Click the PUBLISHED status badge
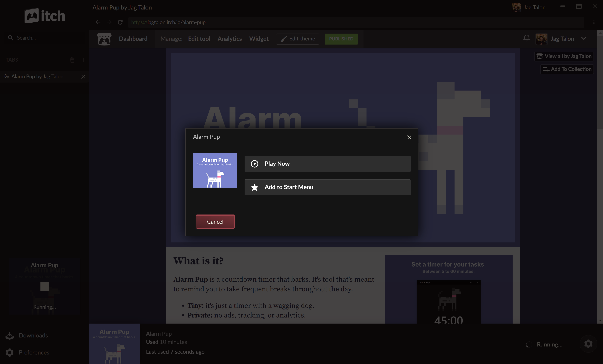Viewport: 603px width, 364px height. click(341, 39)
